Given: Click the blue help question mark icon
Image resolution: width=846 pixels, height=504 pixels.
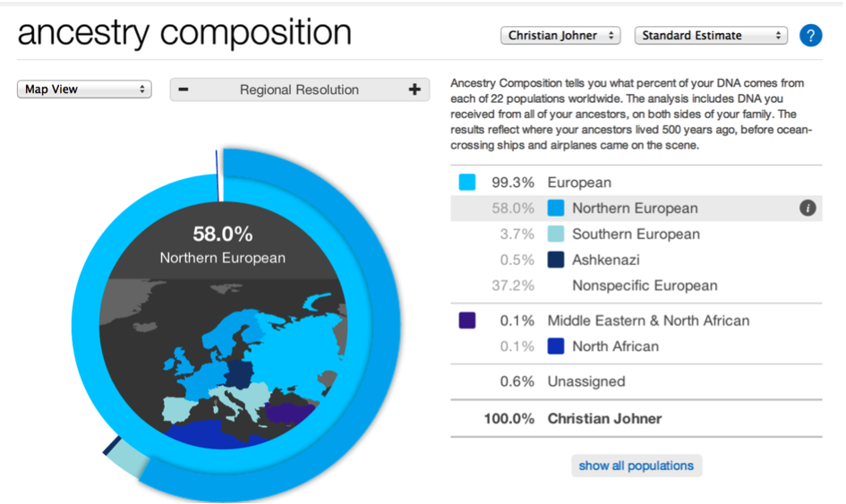Looking at the screenshot, I should click(x=810, y=36).
